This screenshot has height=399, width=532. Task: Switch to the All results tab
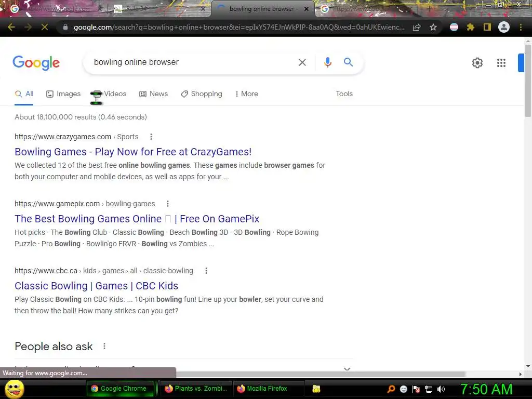click(24, 94)
